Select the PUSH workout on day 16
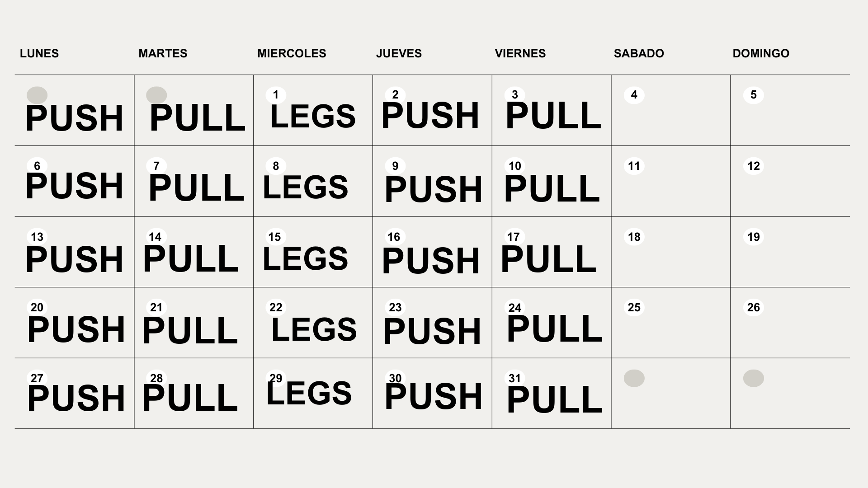 431,261
